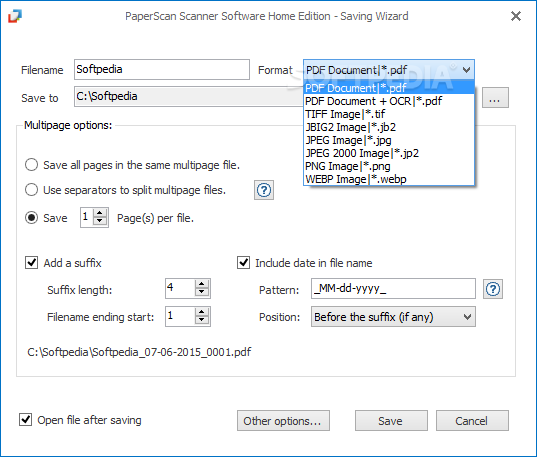The width and height of the screenshot is (537, 457).
Task: Increase Filename ending start value
Action: pos(202,312)
